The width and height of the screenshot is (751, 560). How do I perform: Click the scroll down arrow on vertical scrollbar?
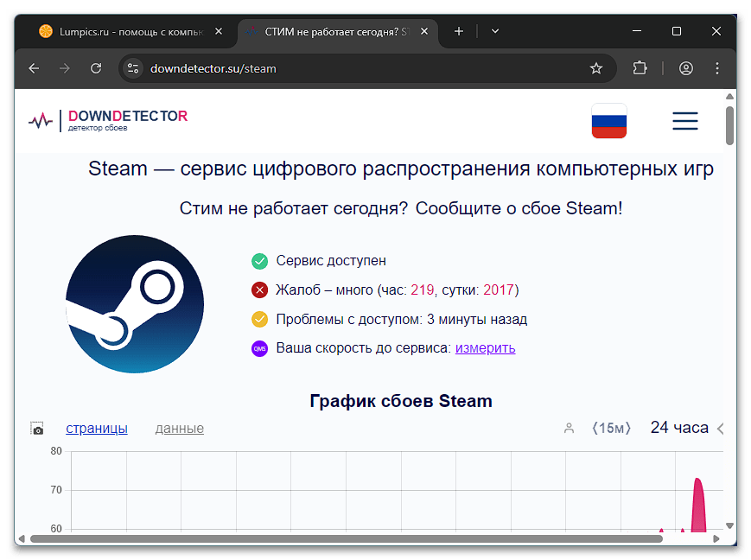point(729,525)
